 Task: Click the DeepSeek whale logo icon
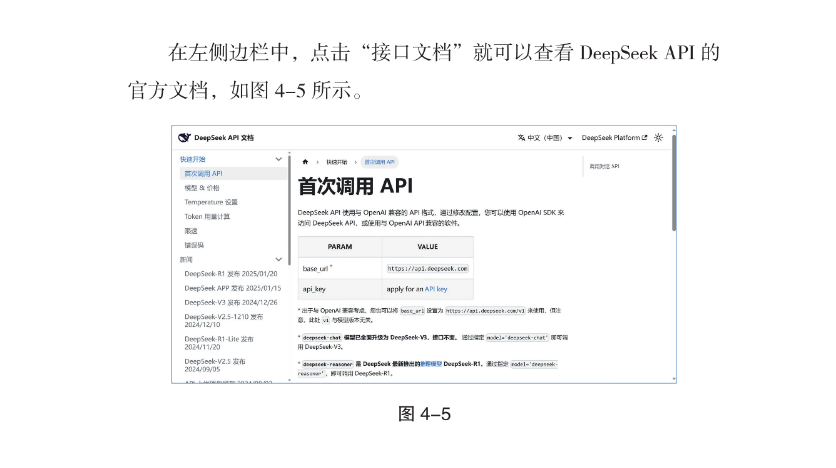pyautogui.click(x=184, y=138)
